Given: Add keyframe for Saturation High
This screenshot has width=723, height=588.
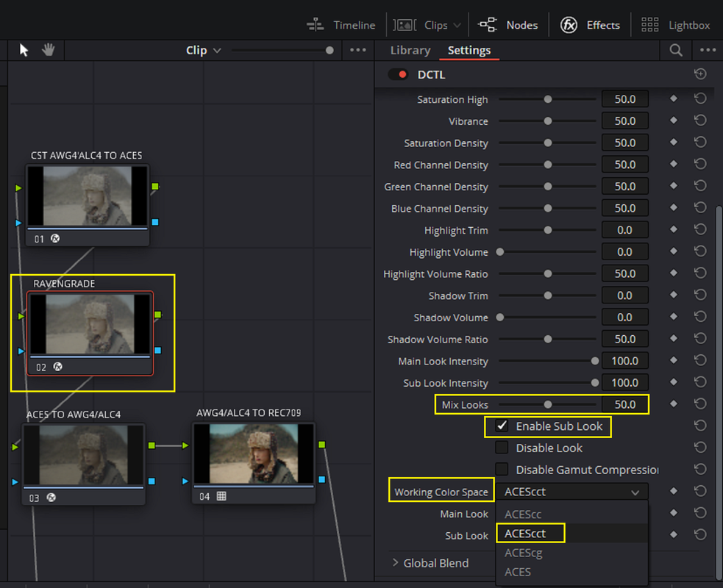Looking at the screenshot, I should coord(673,98).
